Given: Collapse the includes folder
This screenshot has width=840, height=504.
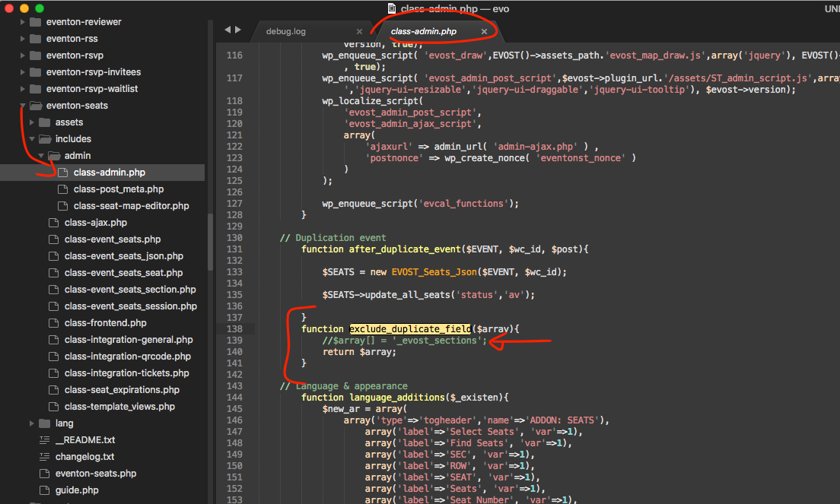Looking at the screenshot, I should pyautogui.click(x=32, y=139).
